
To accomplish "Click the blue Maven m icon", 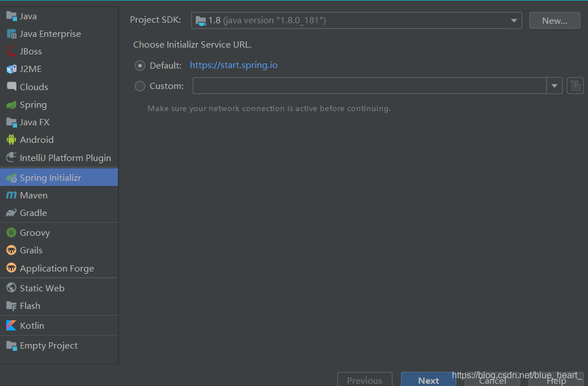I will [12, 195].
